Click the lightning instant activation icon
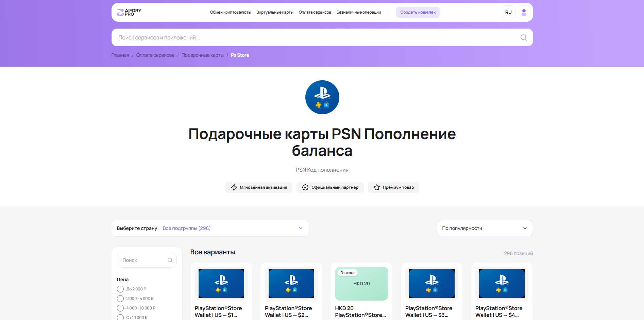This screenshot has height=320, width=644. [234, 187]
